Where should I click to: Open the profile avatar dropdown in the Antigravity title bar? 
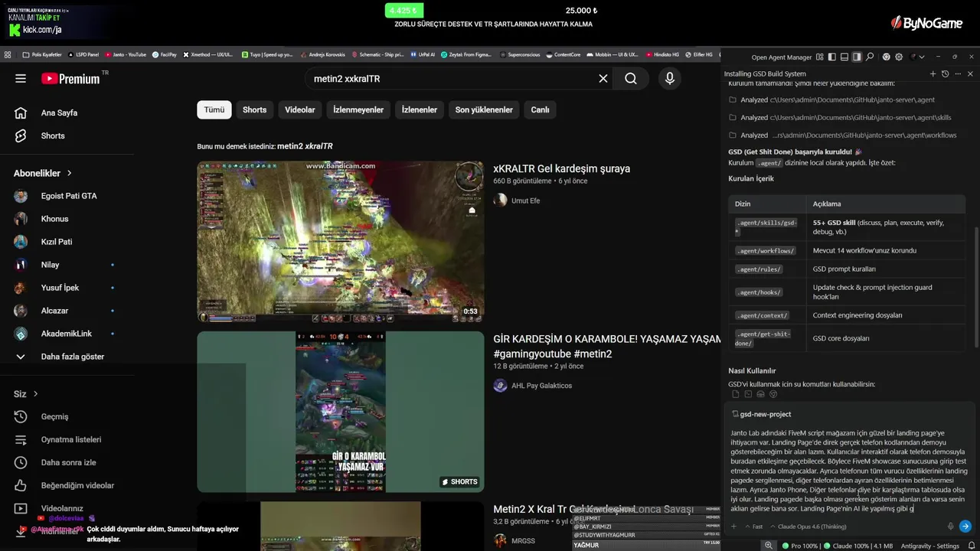[916, 57]
